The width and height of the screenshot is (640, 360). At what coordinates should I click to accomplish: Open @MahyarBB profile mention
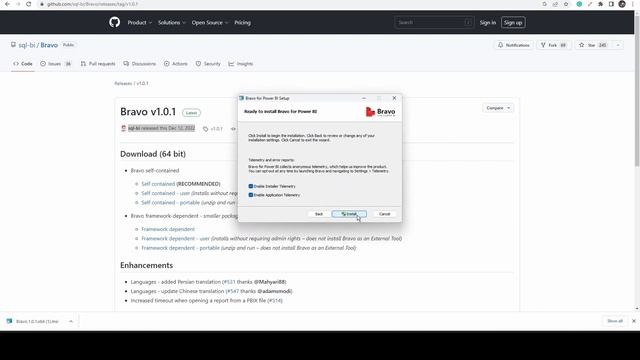(x=270, y=282)
